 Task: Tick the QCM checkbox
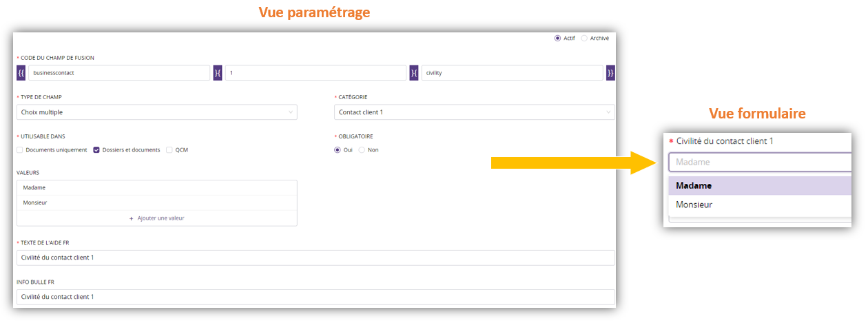[169, 150]
